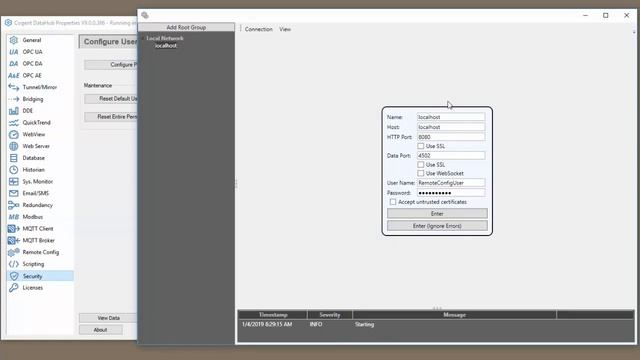
Task: Open Web Server globe icon
Action: click(13, 146)
